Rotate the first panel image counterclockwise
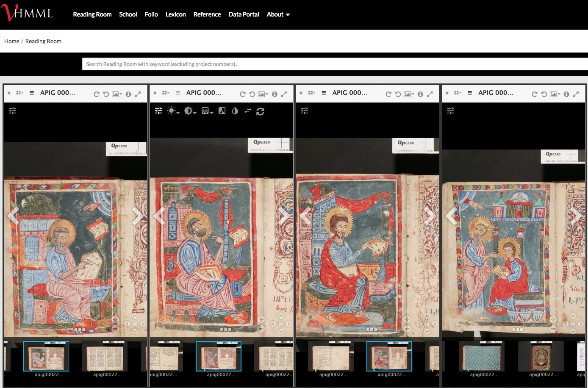This screenshot has height=388, width=588. pyautogui.click(x=106, y=94)
